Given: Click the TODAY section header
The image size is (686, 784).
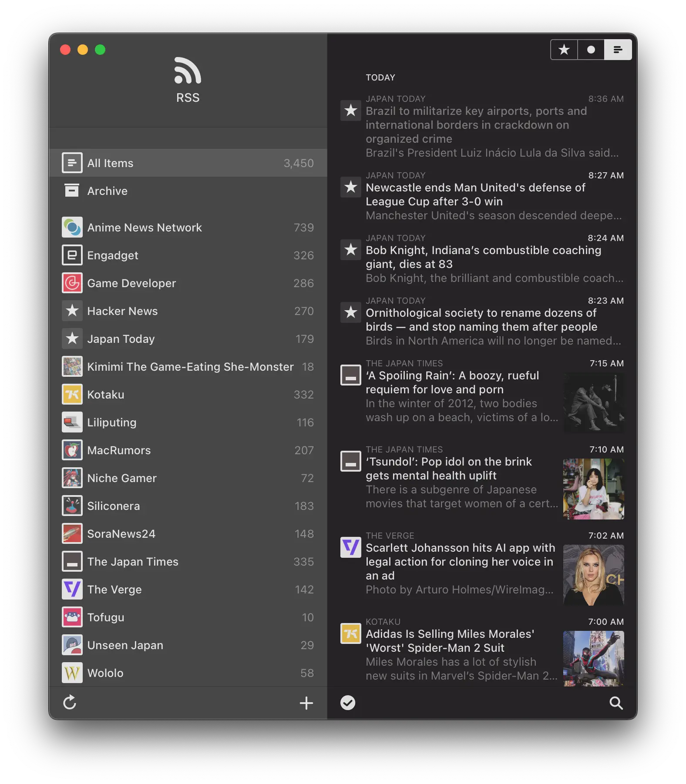Looking at the screenshot, I should pyautogui.click(x=380, y=77).
